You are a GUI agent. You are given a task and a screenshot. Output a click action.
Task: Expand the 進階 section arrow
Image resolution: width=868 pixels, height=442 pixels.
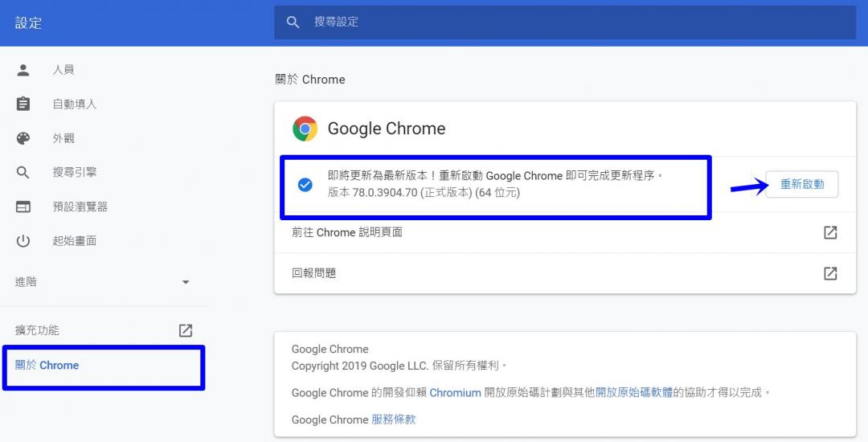click(x=186, y=282)
